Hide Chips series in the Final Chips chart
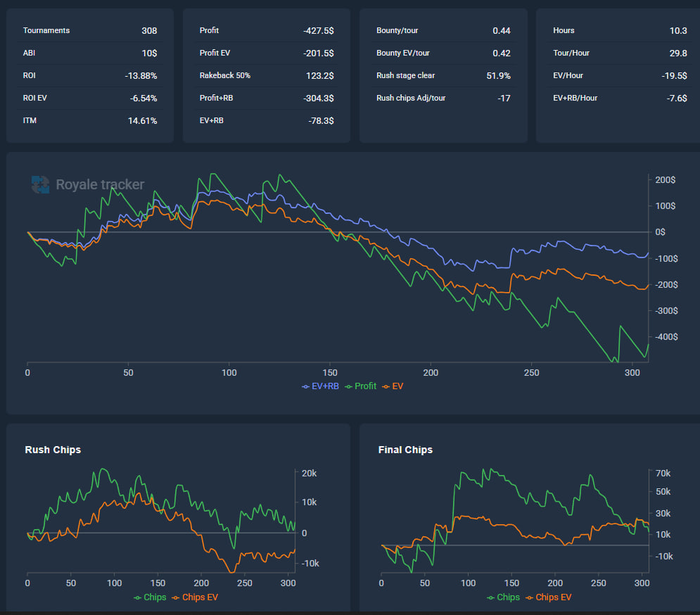Viewport: 700px width, 615px height. tap(503, 597)
